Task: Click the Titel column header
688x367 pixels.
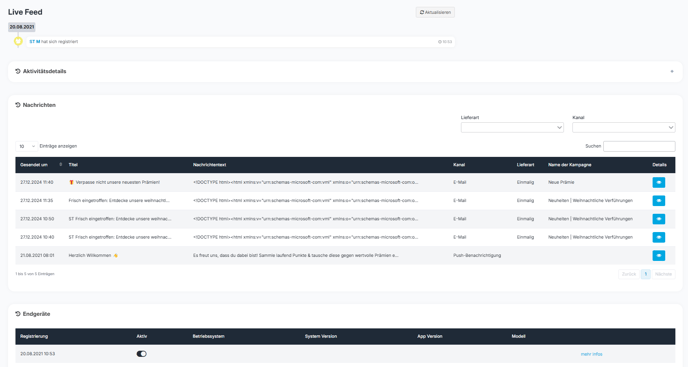Action: point(73,165)
